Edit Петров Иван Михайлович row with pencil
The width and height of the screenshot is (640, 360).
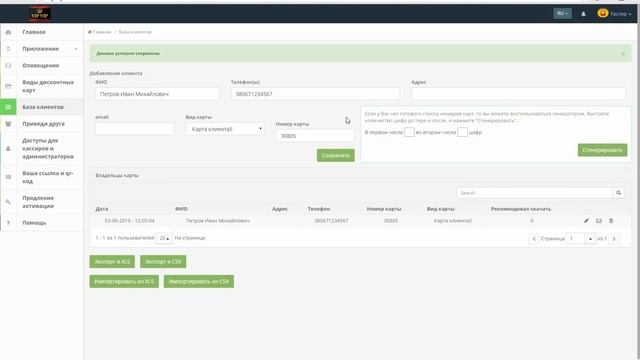tap(586, 220)
